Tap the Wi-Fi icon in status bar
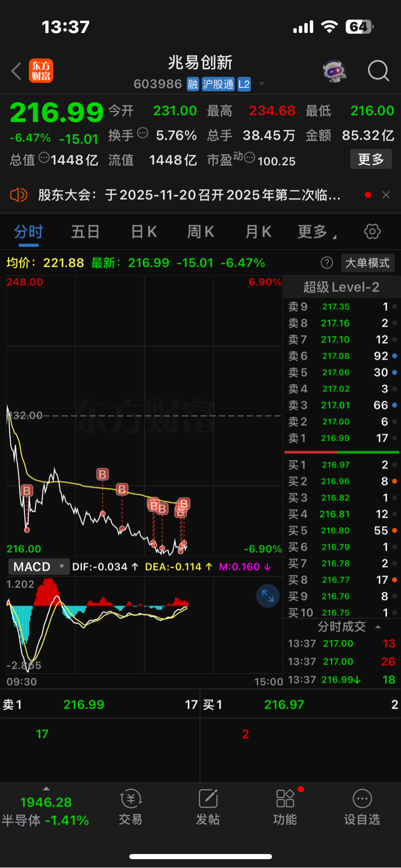 (329, 27)
